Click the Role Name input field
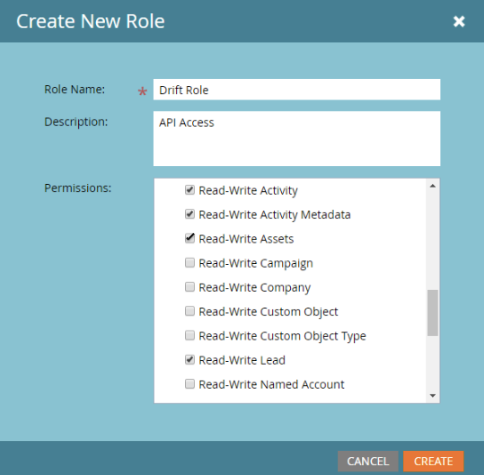 click(x=297, y=90)
